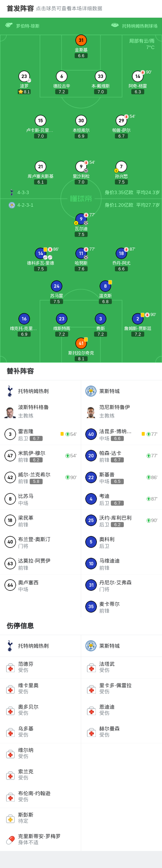Tap medical kit icon beside 法塔武

pos(91,668)
